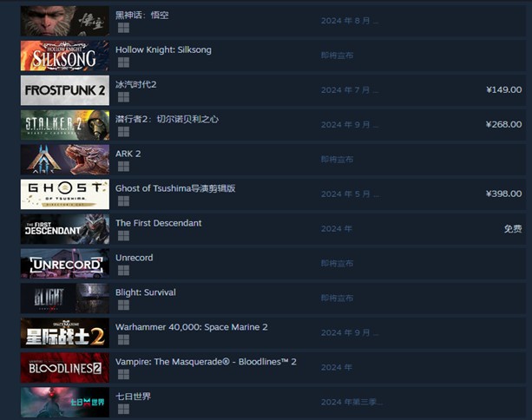Screen dimensions: 532x420
Task: Click Windows icon under 黑神话：悟空
Action: (123, 28)
